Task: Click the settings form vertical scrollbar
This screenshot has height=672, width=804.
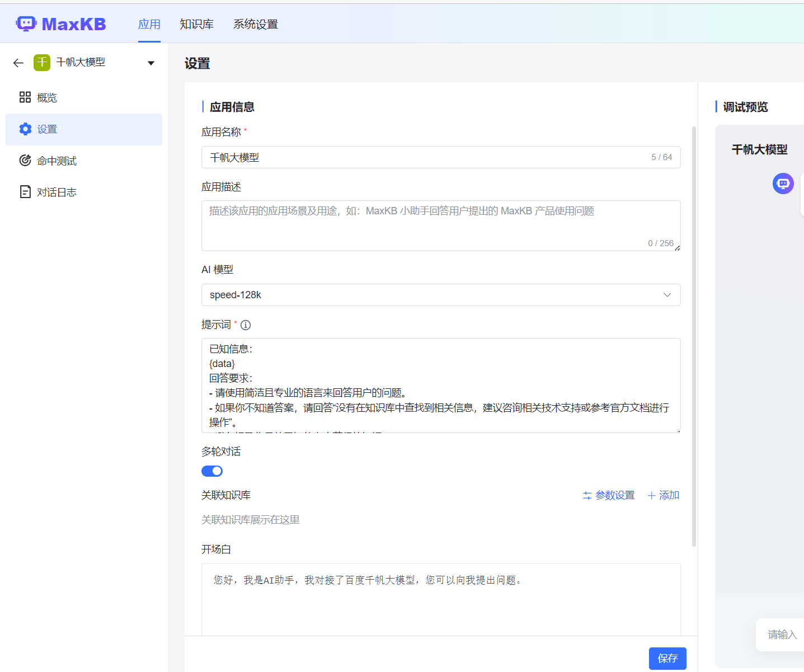Action: [694, 336]
